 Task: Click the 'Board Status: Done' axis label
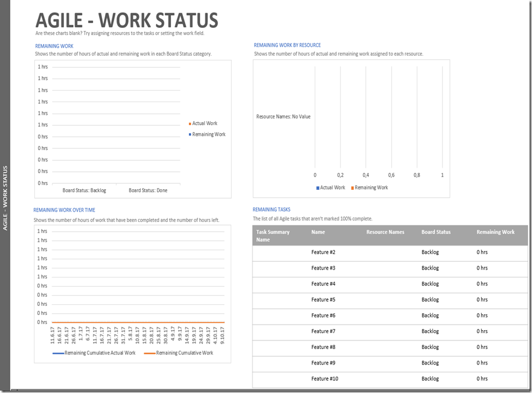148,190
